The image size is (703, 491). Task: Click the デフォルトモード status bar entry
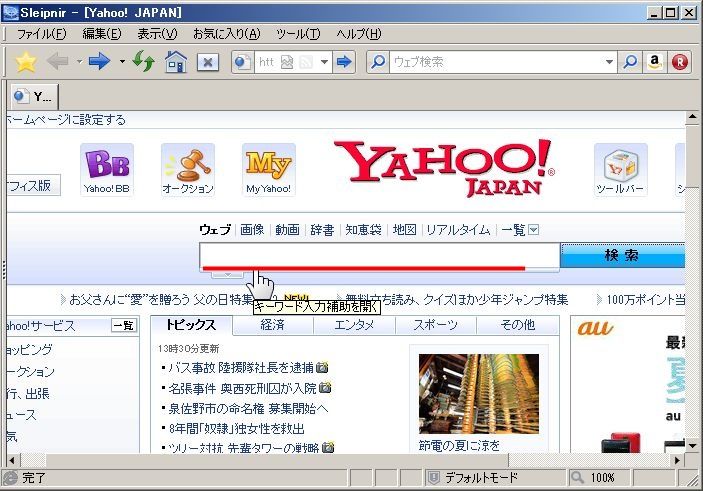pos(481,478)
